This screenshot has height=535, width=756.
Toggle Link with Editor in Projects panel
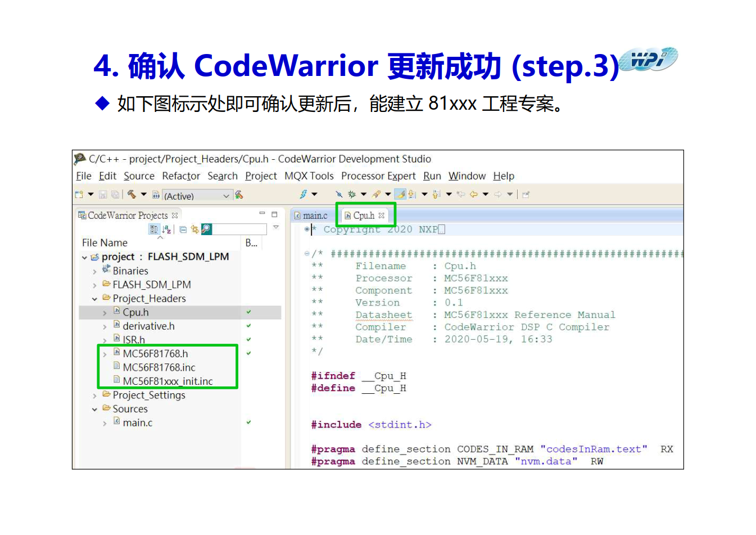[x=194, y=229]
